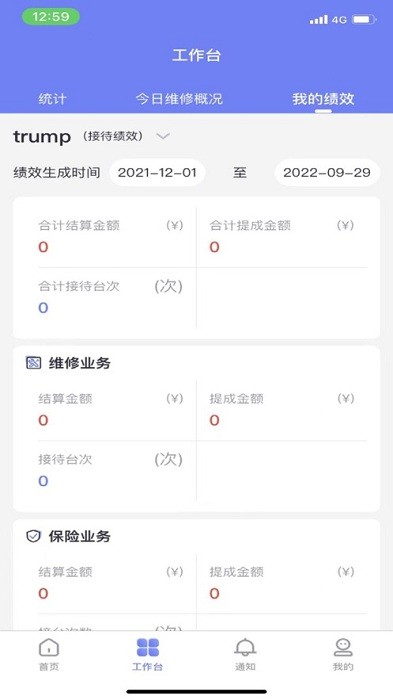
Task: Expand the trump 接待绩效 dropdown chevron
Action: click(x=163, y=136)
